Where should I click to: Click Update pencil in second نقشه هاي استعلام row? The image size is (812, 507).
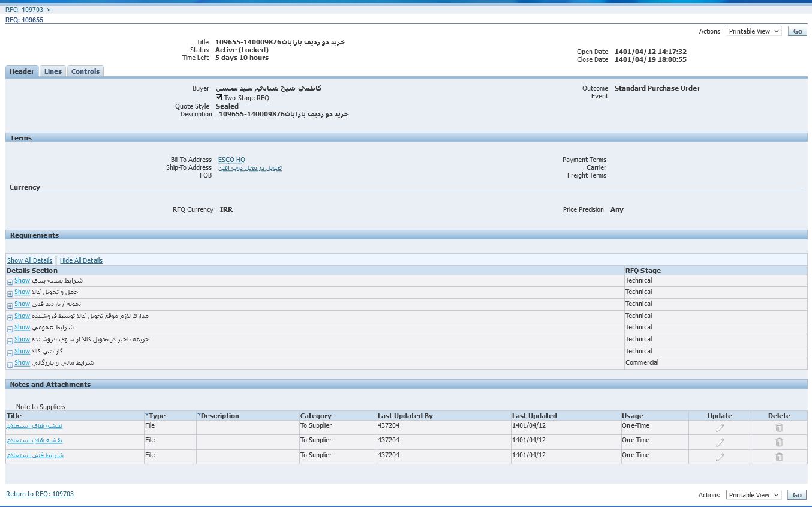click(x=720, y=442)
